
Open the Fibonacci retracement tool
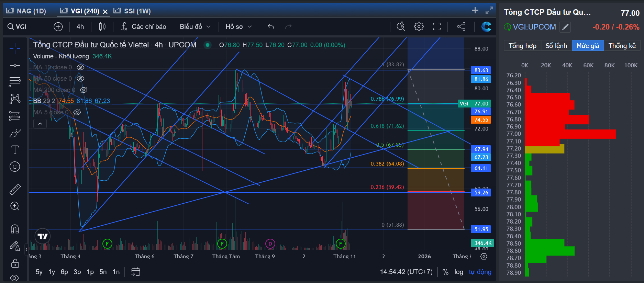pyautogui.click(x=15, y=82)
